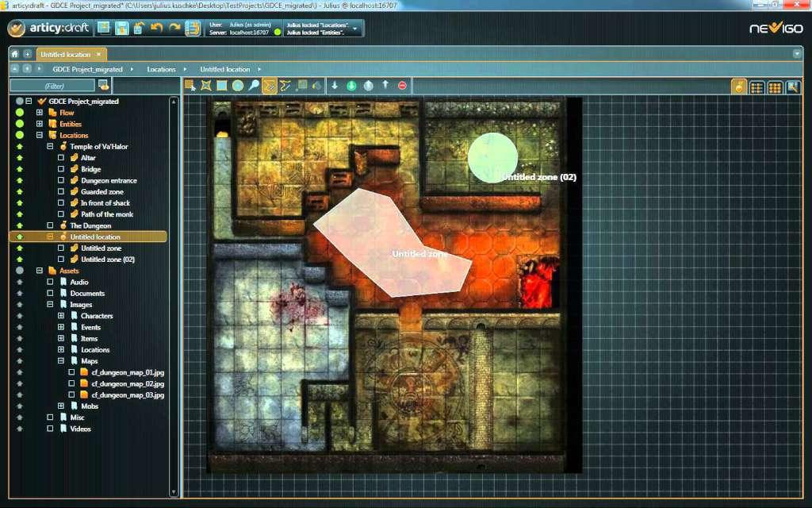812x508 pixels.
Task: Click navigator scrollbar down arrow
Action: tap(174, 492)
